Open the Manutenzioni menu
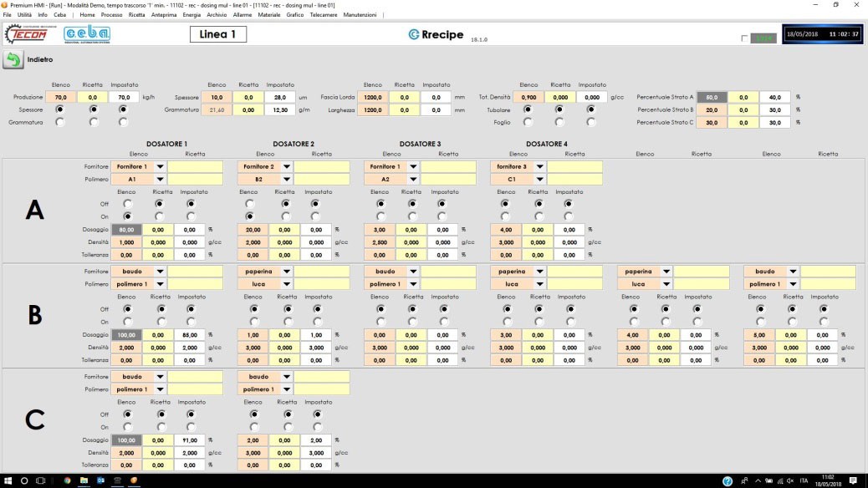 tap(360, 15)
